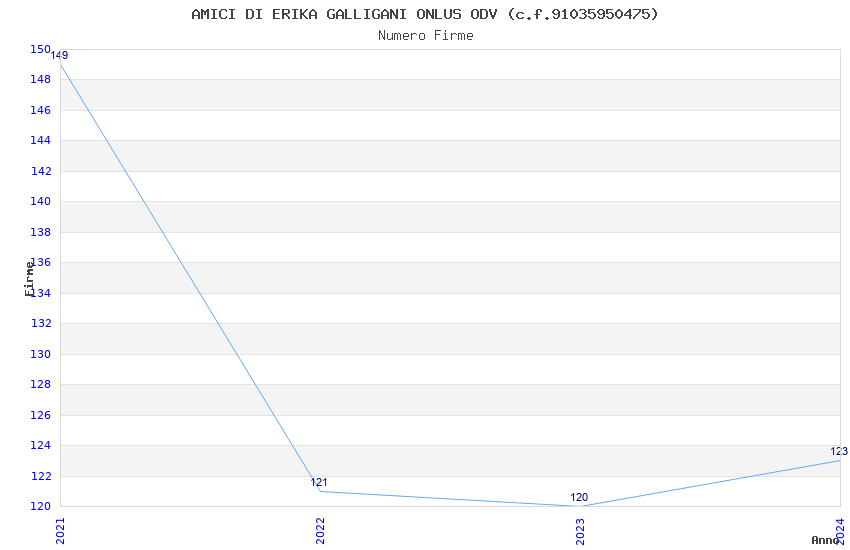Click the y-axis tick 144
The width and height of the screenshot is (850, 550).
(40, 140)
